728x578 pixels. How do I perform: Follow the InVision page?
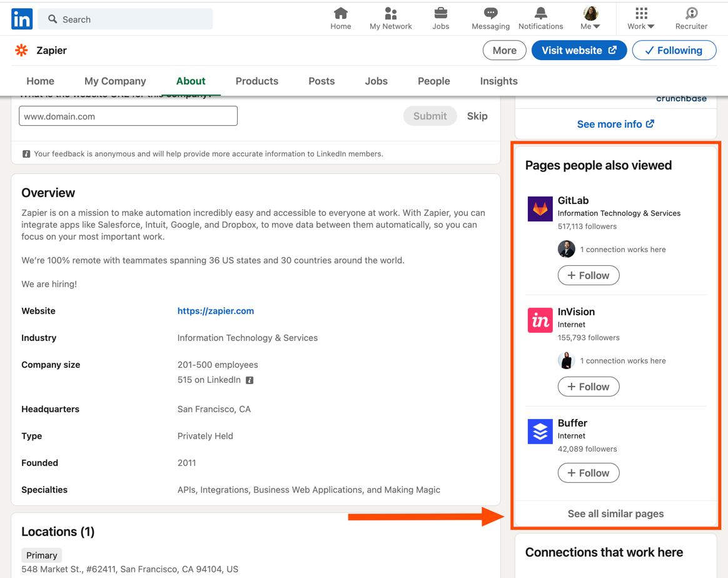pos(589,387)
